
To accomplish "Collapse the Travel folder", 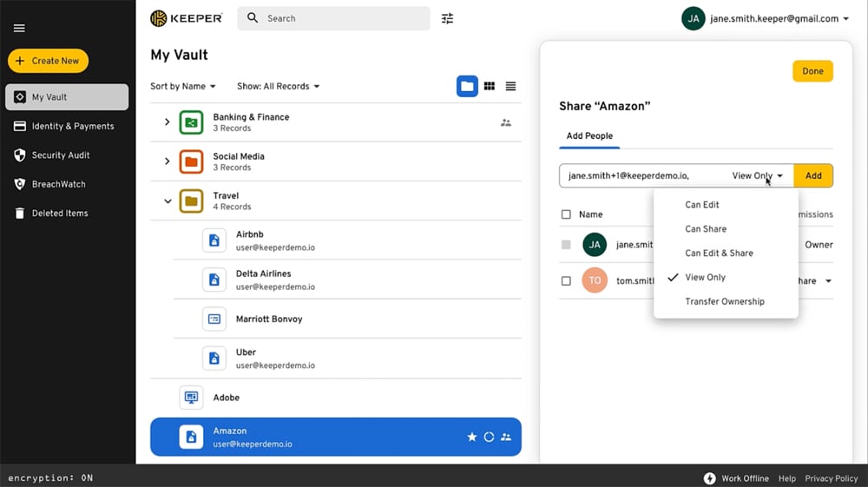I will click(168, 201).
